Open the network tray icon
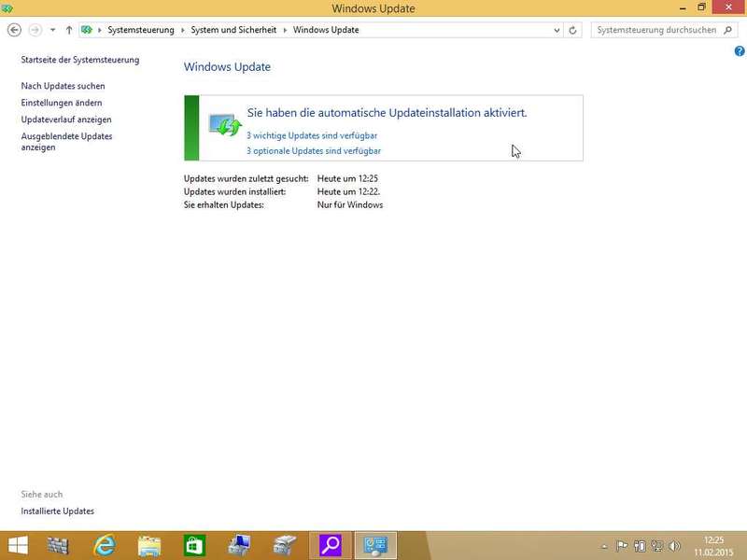The image size is (747, 560). 657,546
